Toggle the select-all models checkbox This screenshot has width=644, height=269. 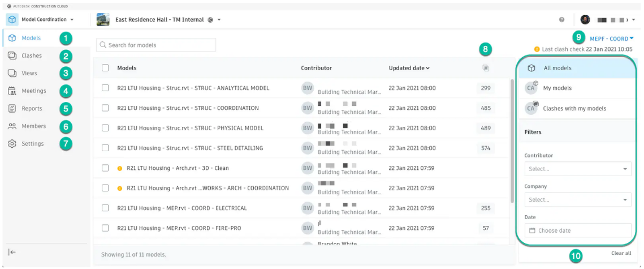point(105,68)
